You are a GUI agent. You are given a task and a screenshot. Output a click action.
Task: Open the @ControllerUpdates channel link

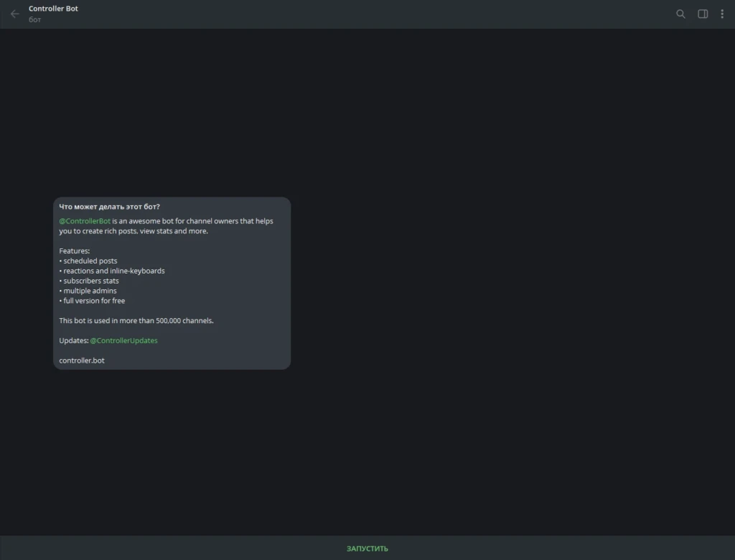tap(123, 340)
